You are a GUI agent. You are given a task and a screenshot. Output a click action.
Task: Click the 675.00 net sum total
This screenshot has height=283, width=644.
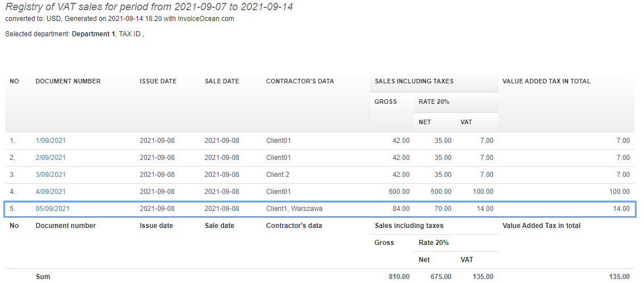(x=440, y=277)
